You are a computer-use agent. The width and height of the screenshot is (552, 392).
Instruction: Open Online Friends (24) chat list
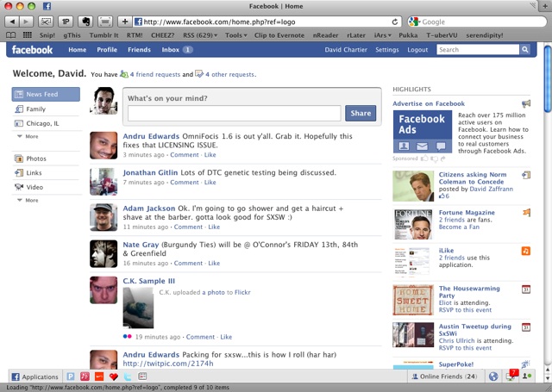pos(444,376)
